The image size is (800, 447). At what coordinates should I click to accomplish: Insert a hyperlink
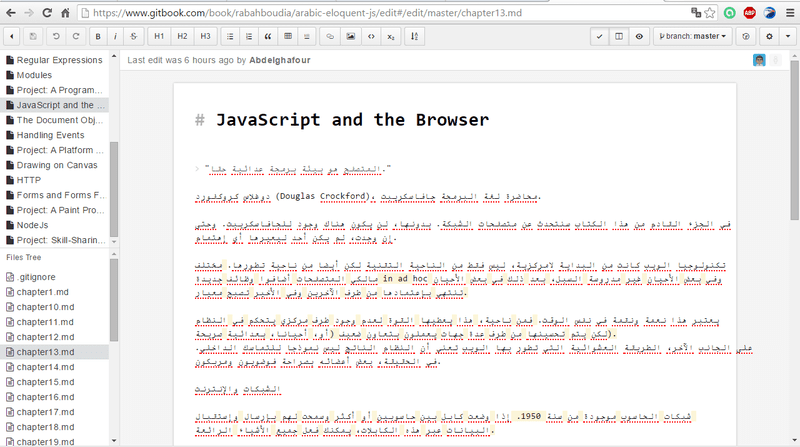tap(330, 36)
